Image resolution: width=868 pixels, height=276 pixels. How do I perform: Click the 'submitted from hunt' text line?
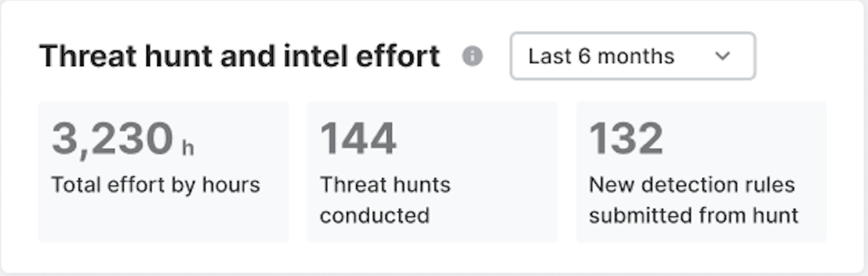(x=693, y=215)
